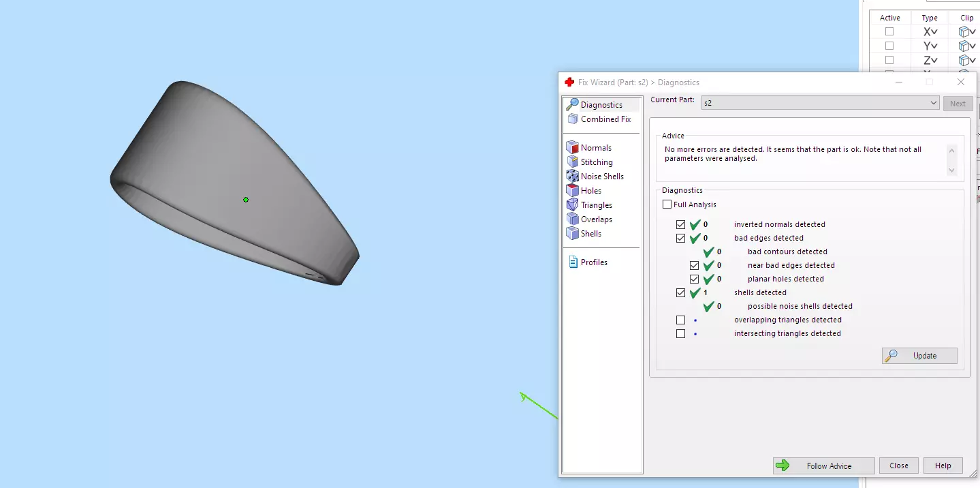Image resolution: width=980 pixels, height=488 pixels.
Task: Uncheck planar holes detected checkbox
Action: coord(695,279)
